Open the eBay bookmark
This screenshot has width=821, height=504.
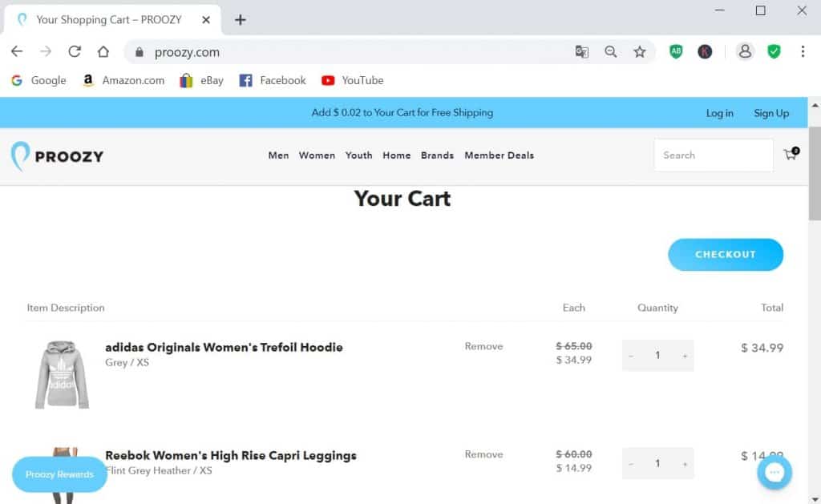pyautogui.click(x=201, y=81)
